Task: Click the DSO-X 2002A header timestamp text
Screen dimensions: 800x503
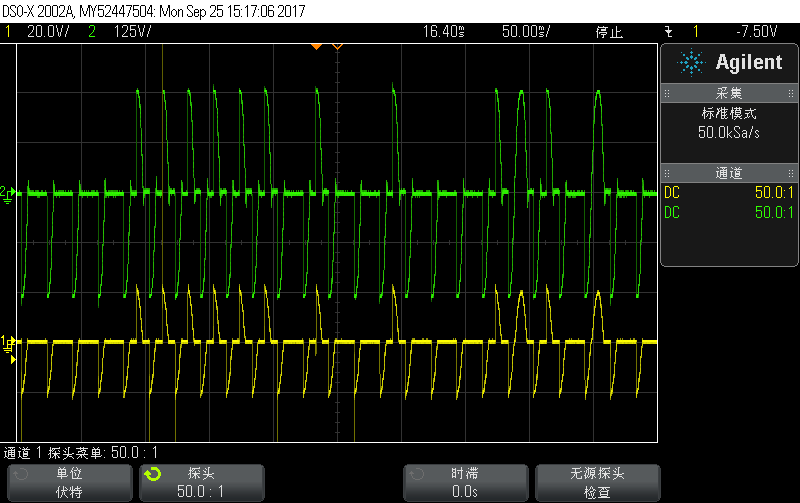Action: 154,11
